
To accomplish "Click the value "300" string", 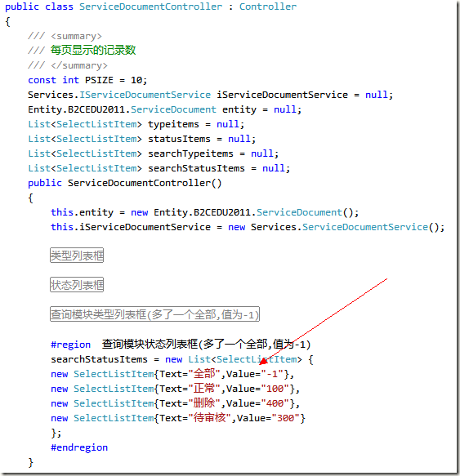I will (286, 418).
